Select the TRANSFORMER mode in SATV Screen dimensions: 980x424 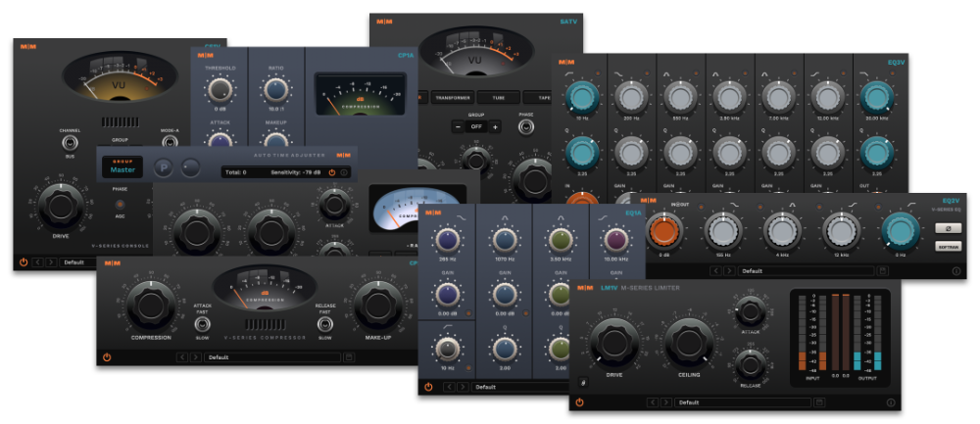453,97
